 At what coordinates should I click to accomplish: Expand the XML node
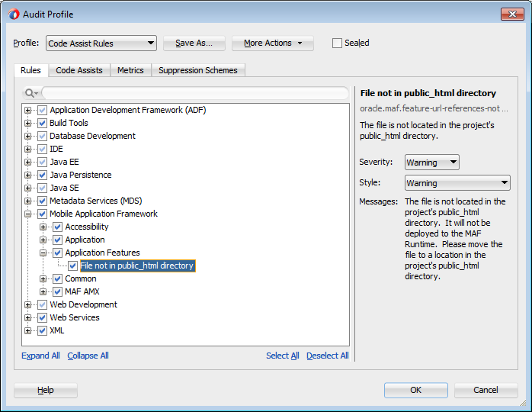click(x=28, y=330)
